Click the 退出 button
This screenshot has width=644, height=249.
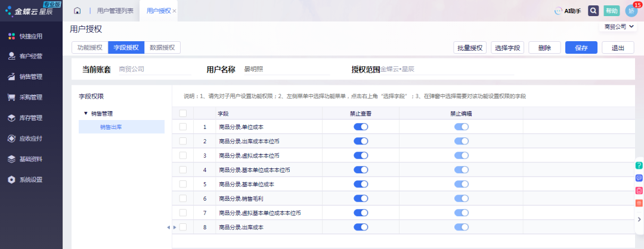(618, 48)
